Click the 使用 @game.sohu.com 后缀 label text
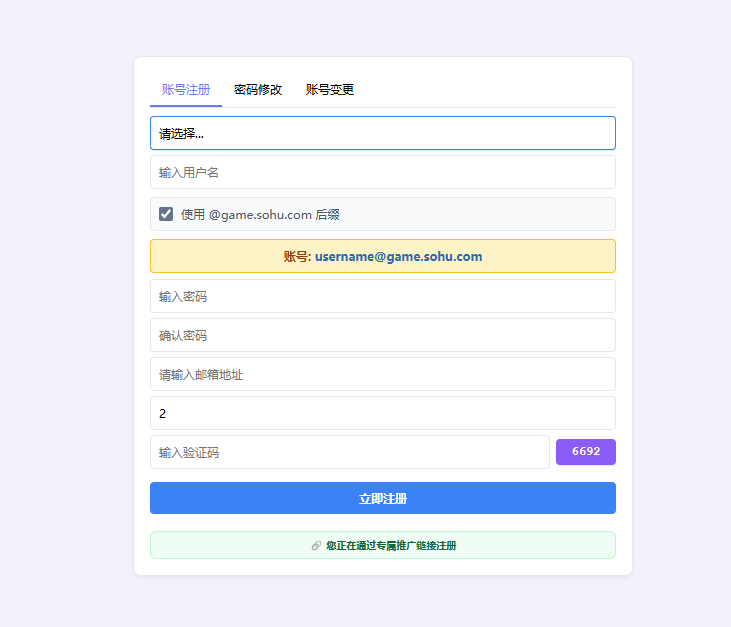The height and width of the screenshot is (627, 731). tap(260, 214)
